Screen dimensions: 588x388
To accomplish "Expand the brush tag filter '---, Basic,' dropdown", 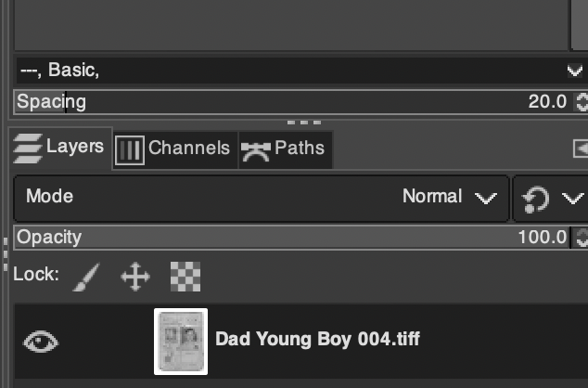I will tap(573, 70).
